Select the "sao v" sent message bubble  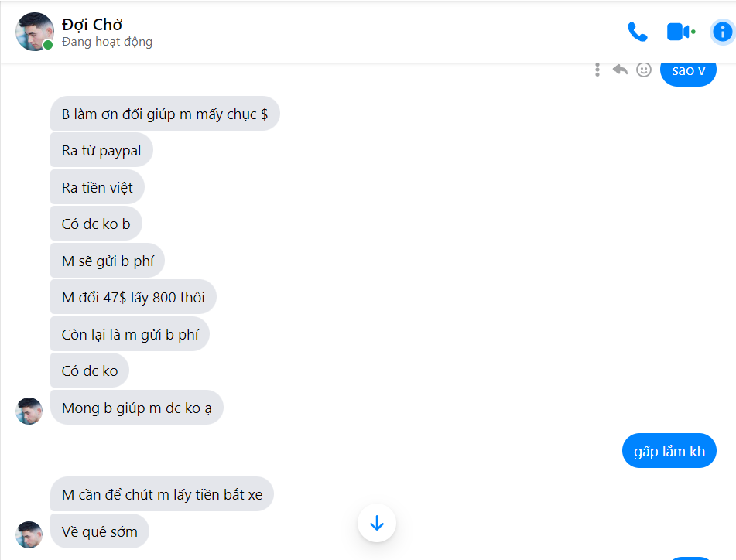[x=688, y=71]
